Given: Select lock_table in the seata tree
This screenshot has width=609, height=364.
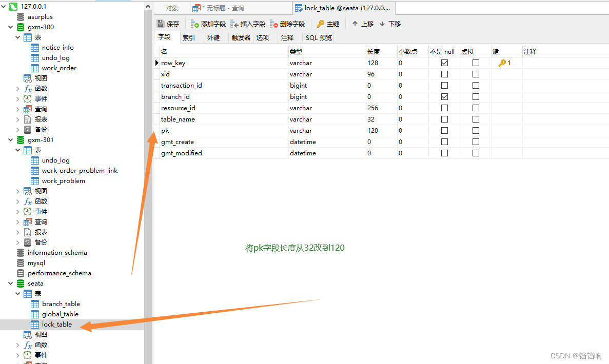Looking at the screenshot, I should point(57,325).
